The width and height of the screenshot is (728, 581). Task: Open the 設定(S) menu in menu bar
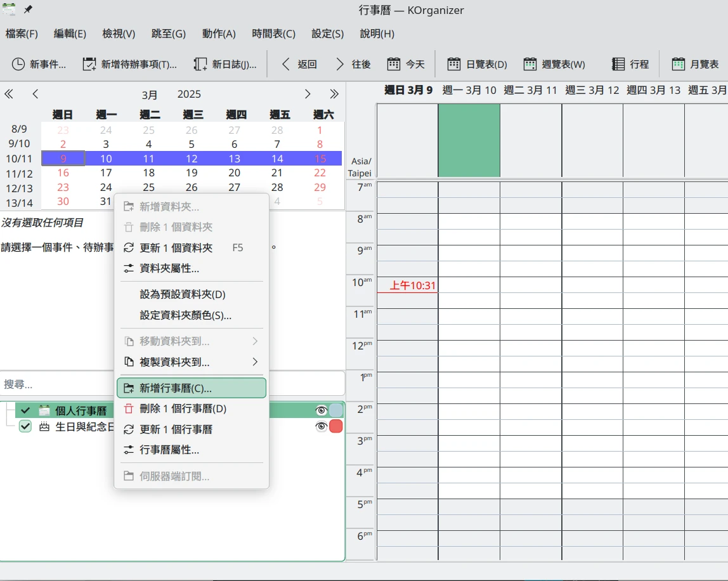[327, 34]
